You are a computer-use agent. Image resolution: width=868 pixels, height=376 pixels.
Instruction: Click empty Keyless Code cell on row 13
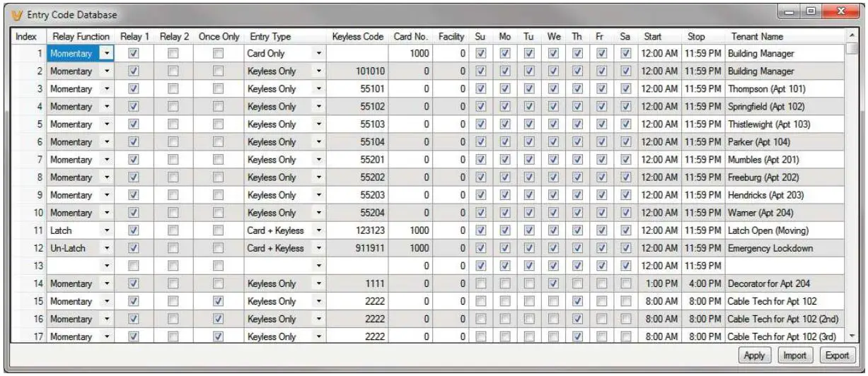tap(357, 266)
